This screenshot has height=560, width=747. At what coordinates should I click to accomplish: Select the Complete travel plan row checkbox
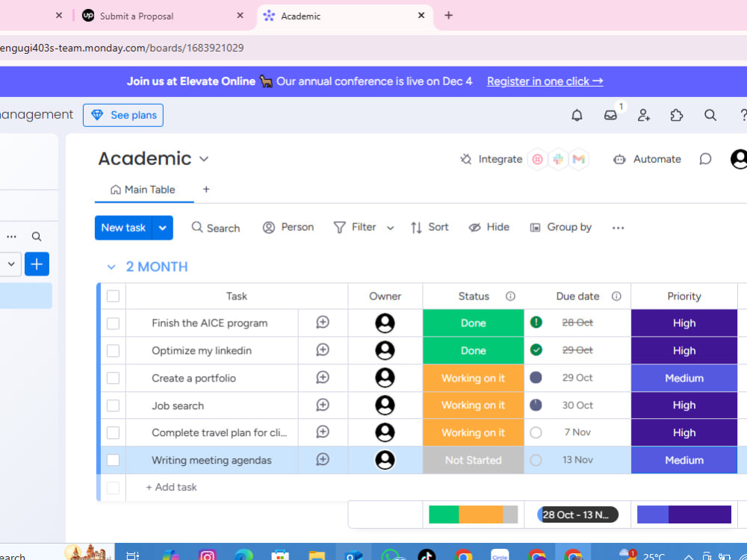(113, 433)
